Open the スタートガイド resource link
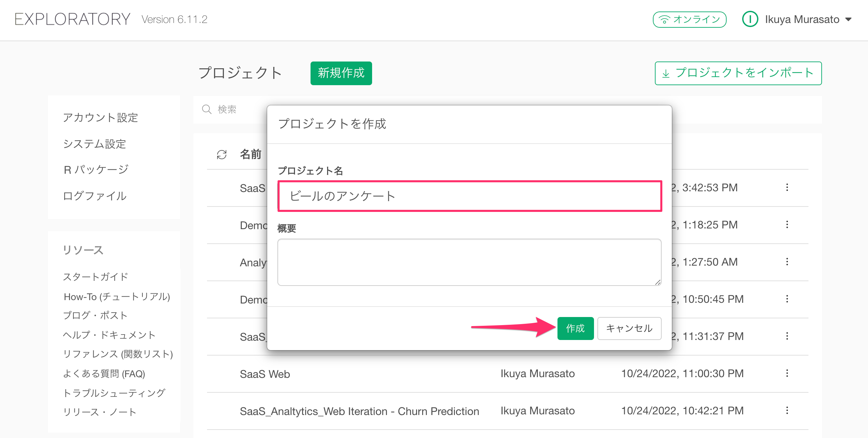 coord(96,277)
